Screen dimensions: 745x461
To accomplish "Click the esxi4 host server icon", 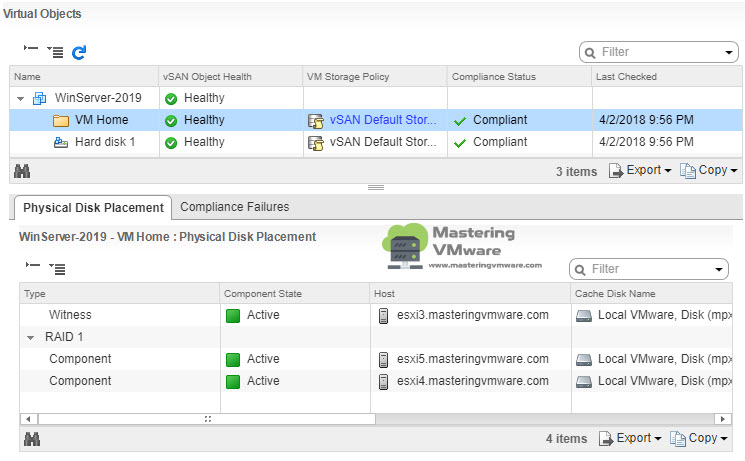I will tap(383, 381).
